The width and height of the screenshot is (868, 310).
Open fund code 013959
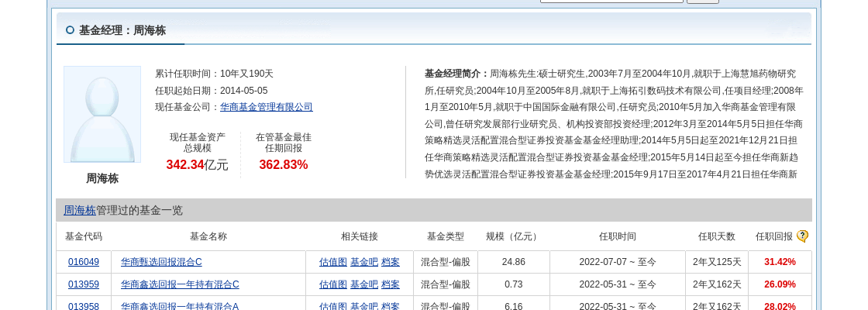coord(84,284)
